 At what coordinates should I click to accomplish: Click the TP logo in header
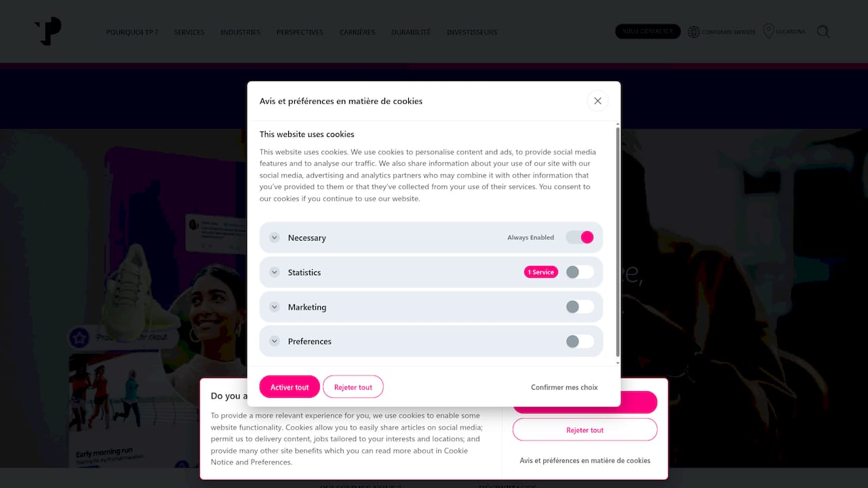coord(48,32)
